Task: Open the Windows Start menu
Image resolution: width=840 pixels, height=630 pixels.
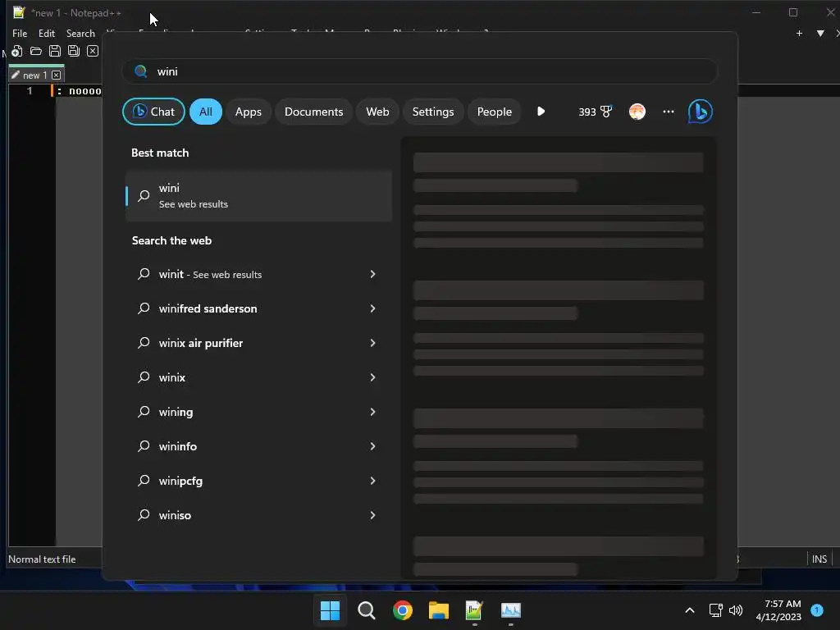Action: coord(330,610)
